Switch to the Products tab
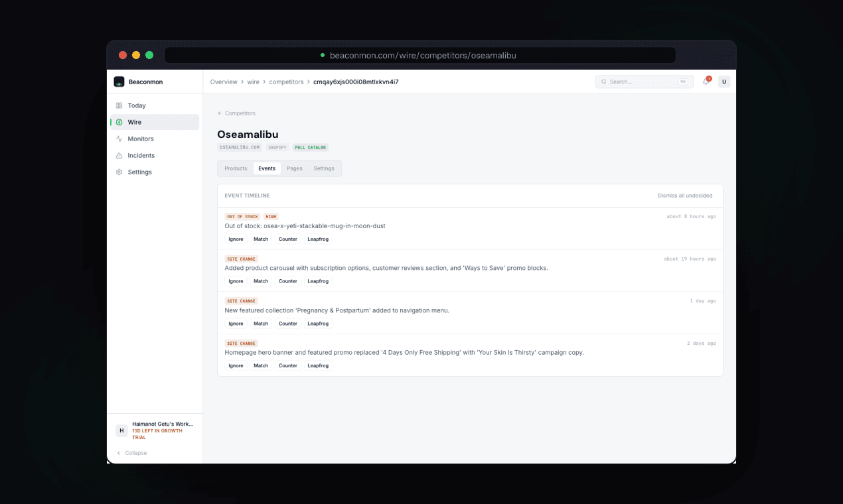The height and width of the screenshot is (504, 843). [x=236, y=168]
